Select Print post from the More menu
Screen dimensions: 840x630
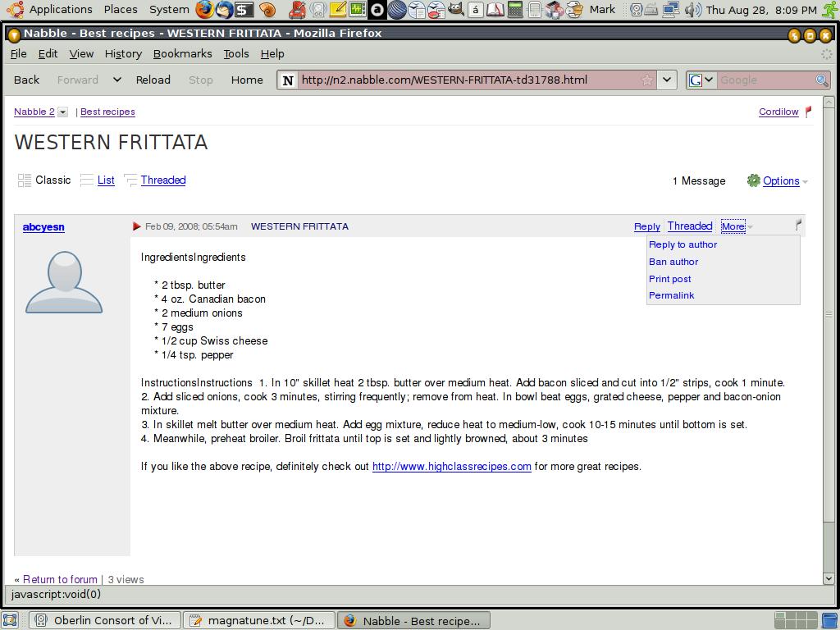click(x=669, y=279)
